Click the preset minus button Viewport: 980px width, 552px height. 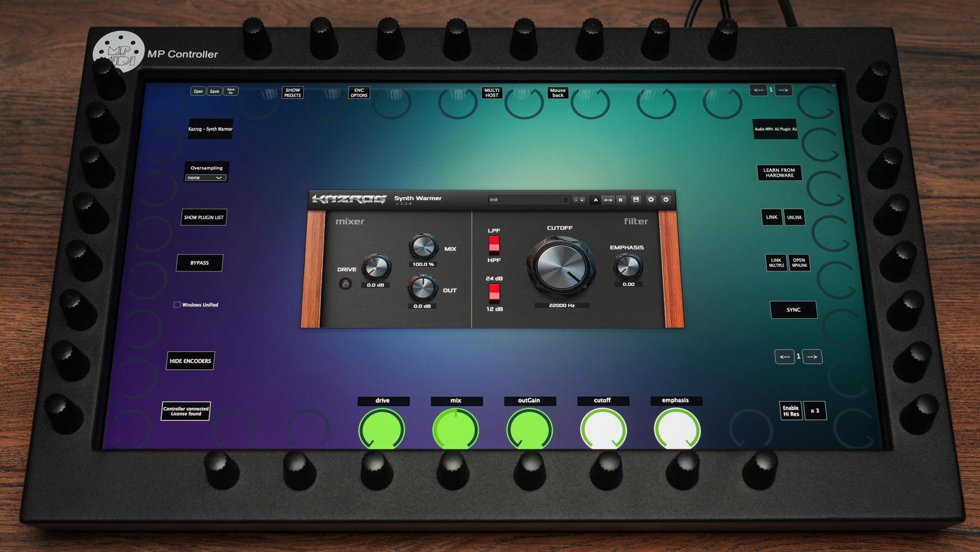pyautogui.click(x=576, y=200)
